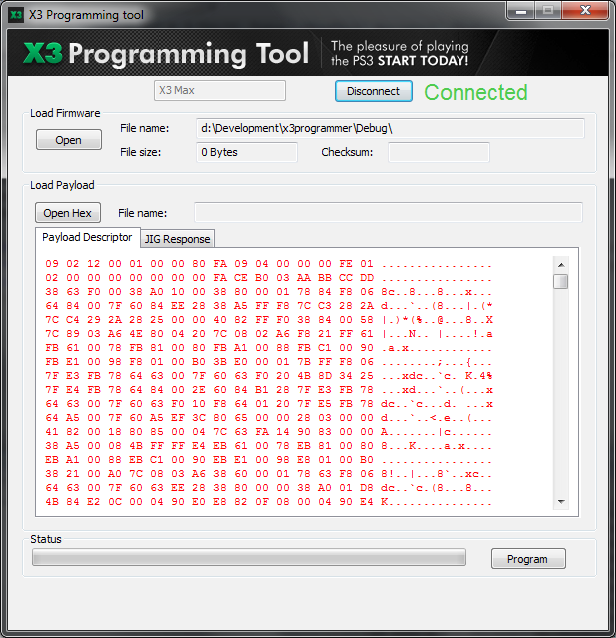Click hex row starting 7C C4 29 2A
This screenshot has height=638, width=616.
(x=269, y=320)
